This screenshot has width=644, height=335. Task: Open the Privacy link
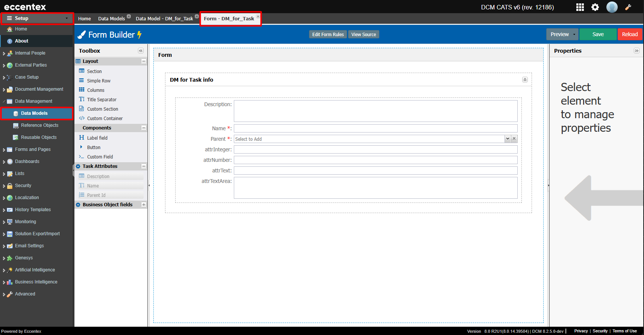click(x=581, y=331)
